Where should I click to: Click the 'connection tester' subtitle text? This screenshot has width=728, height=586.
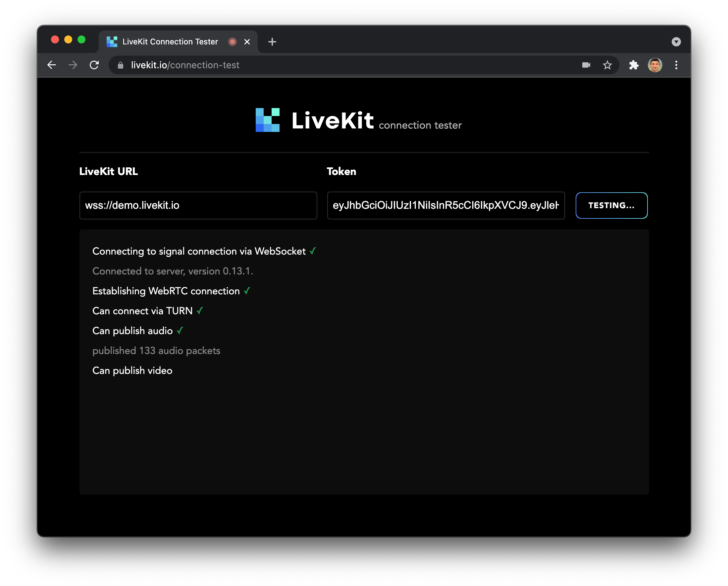(x=420, y=125)
